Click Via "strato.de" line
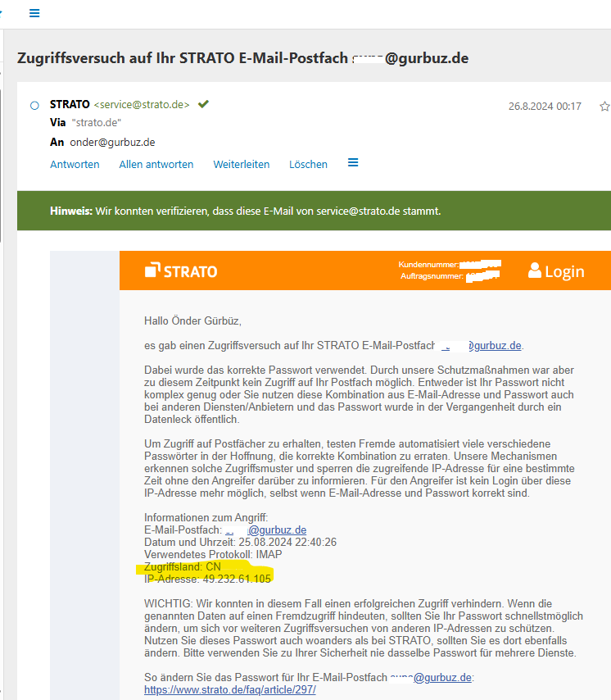The width and height of the screenshot is (611, 700). pos(86,123)
